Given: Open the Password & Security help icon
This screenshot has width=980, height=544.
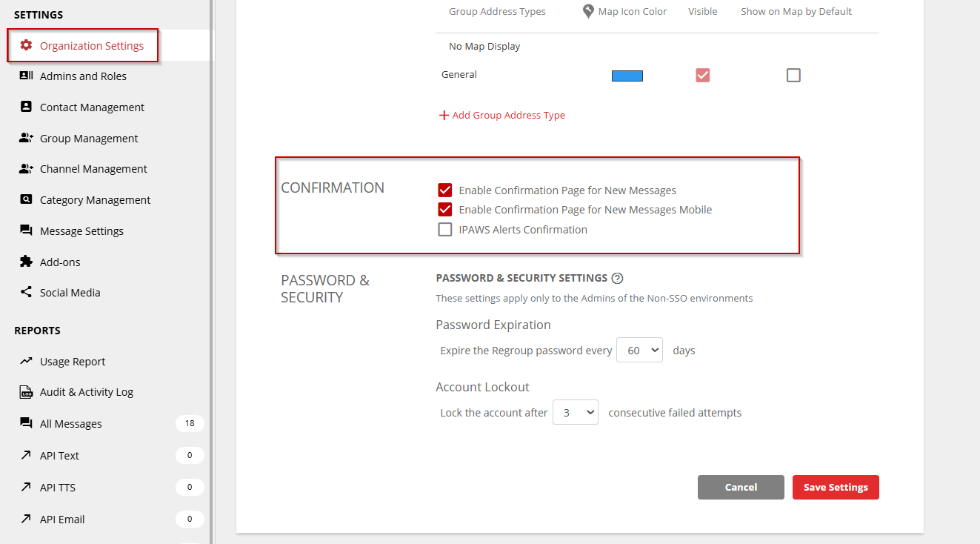Looking at the screenshot, I should (x=617, y=278).
